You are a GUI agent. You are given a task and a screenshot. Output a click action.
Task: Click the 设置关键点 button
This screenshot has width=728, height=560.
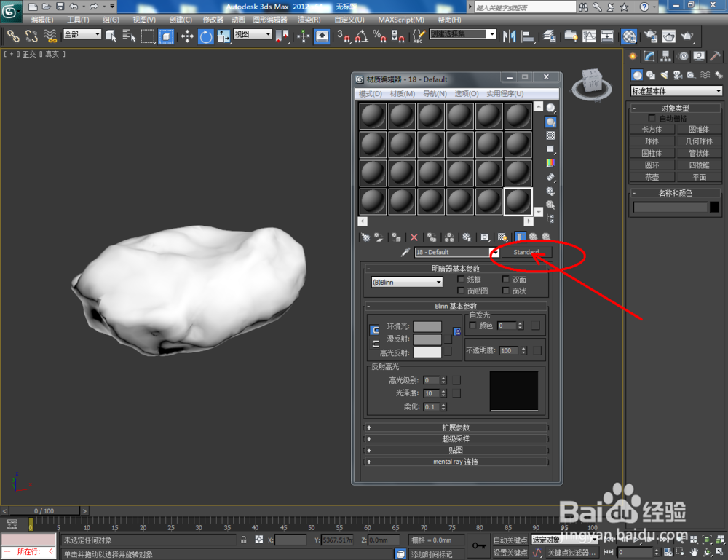[510, 552]
